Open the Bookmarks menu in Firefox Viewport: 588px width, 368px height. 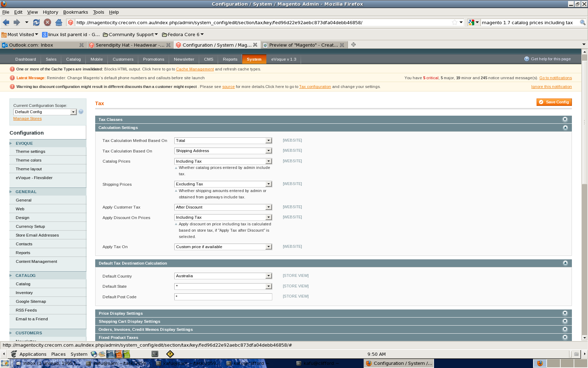click(76, 12)
